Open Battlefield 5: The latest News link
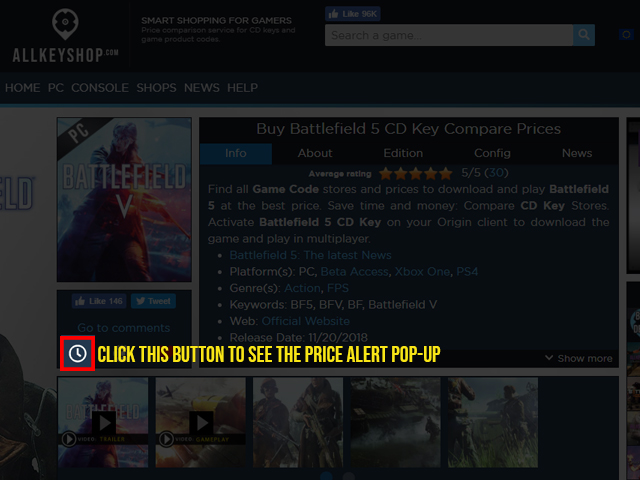 (310, 255)
